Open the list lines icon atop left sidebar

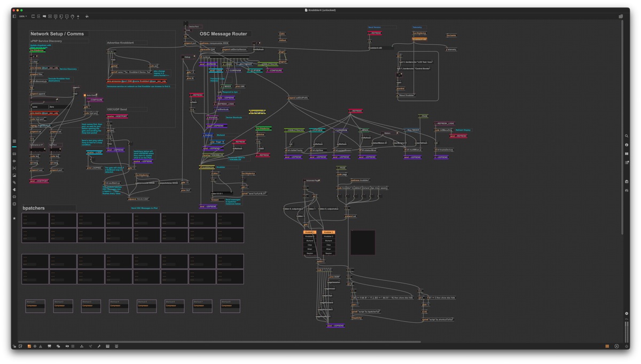14,141
